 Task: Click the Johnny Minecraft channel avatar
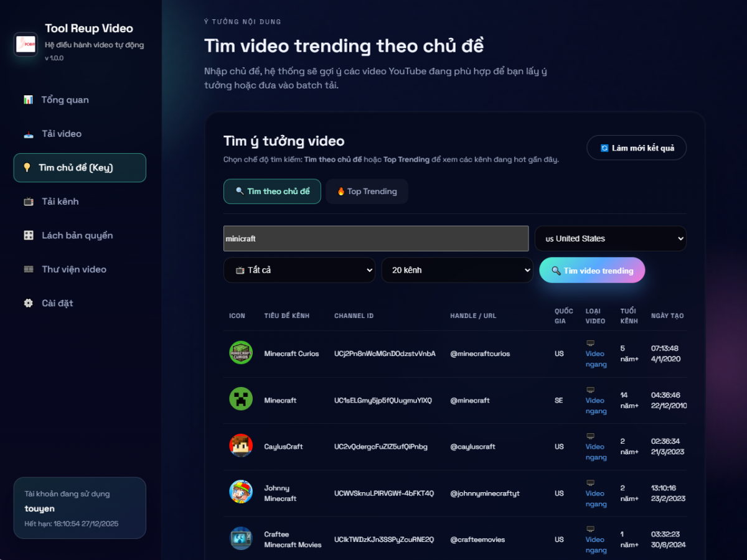pos(240,493)
